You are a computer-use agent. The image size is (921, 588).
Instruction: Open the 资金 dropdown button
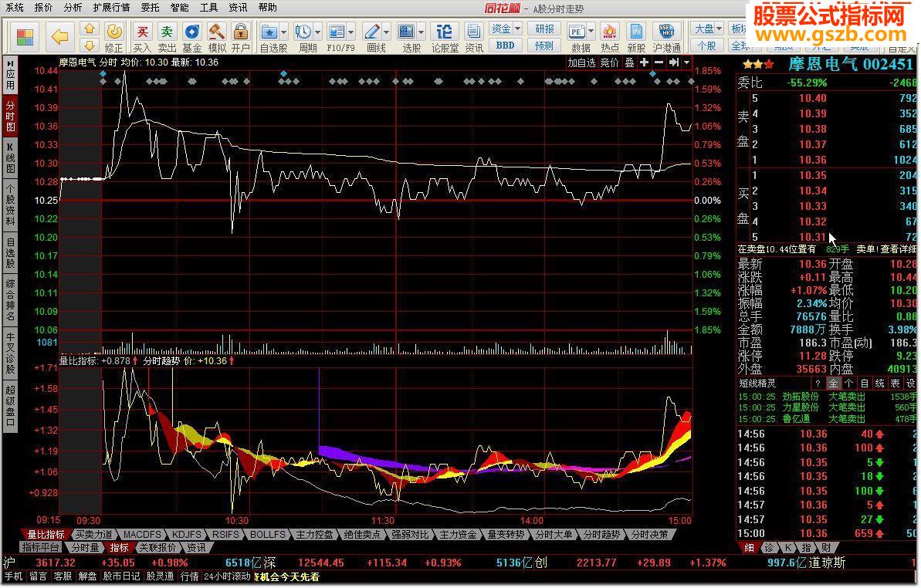505,29
